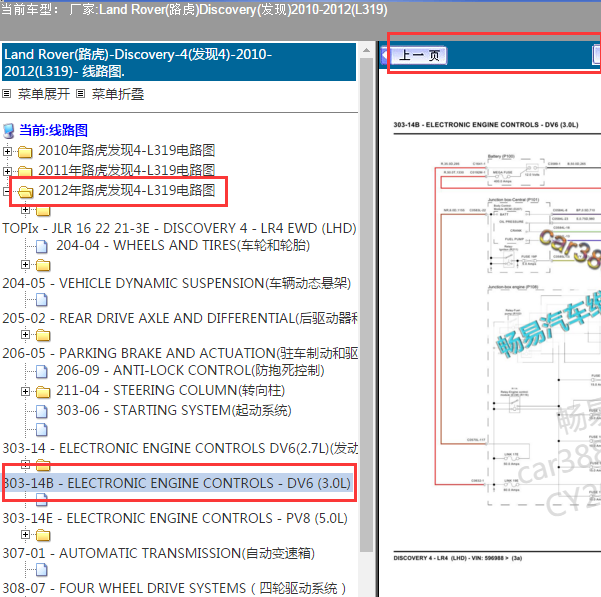
Task: Click the folder icon beside 211-04 Steering Column
Action: pyautogui.click(x=43, y=392)
